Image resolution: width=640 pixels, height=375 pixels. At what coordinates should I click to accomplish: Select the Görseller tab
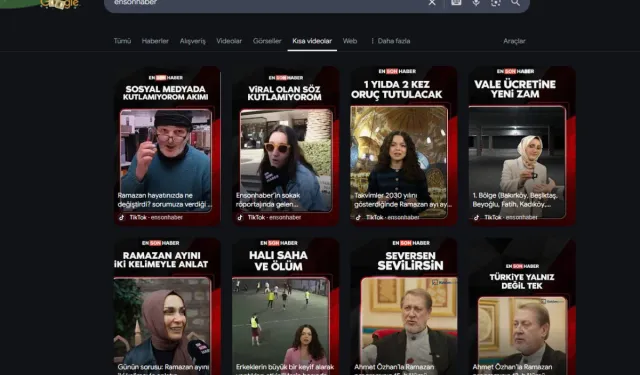pos(267,41)
